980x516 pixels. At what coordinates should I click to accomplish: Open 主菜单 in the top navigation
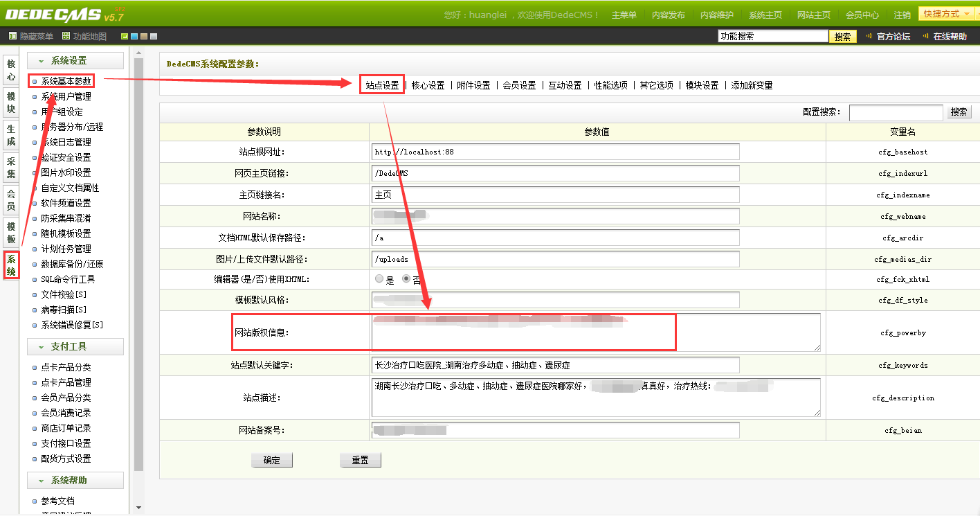coord(624,15)
